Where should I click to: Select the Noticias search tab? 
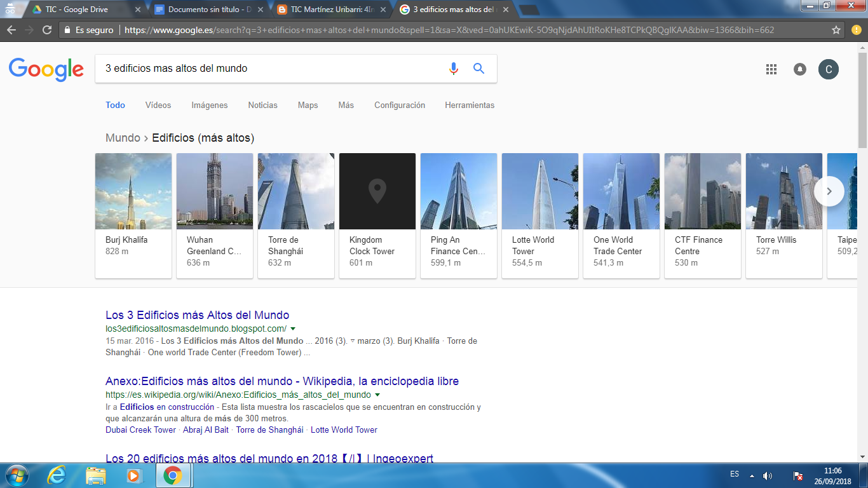coord(262,105)
